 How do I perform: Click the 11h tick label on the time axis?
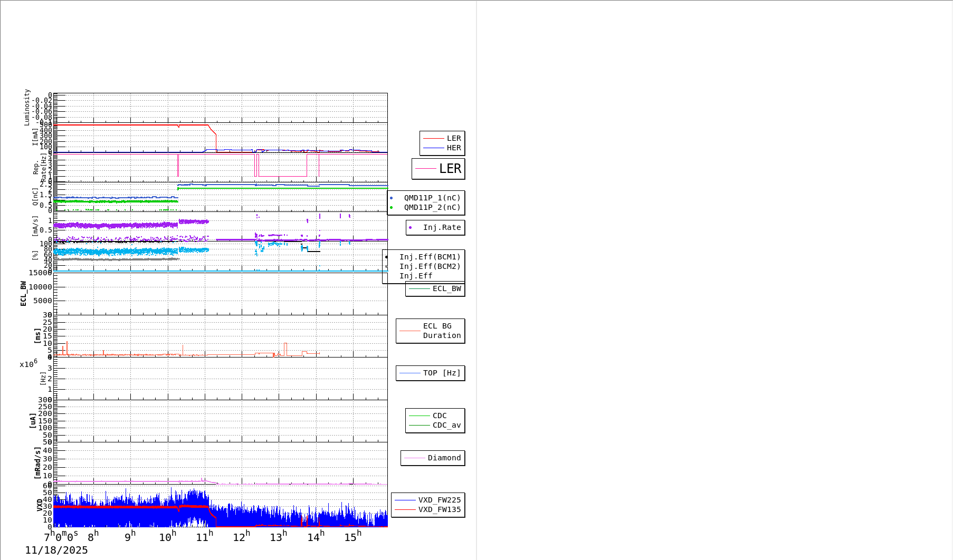[x=204, y=537]
